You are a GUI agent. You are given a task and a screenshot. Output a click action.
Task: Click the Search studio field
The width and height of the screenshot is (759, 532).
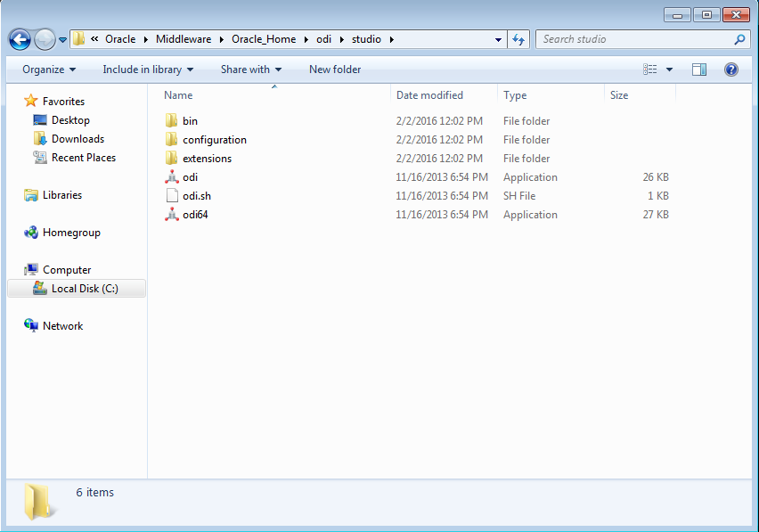(x=643, y=39)
